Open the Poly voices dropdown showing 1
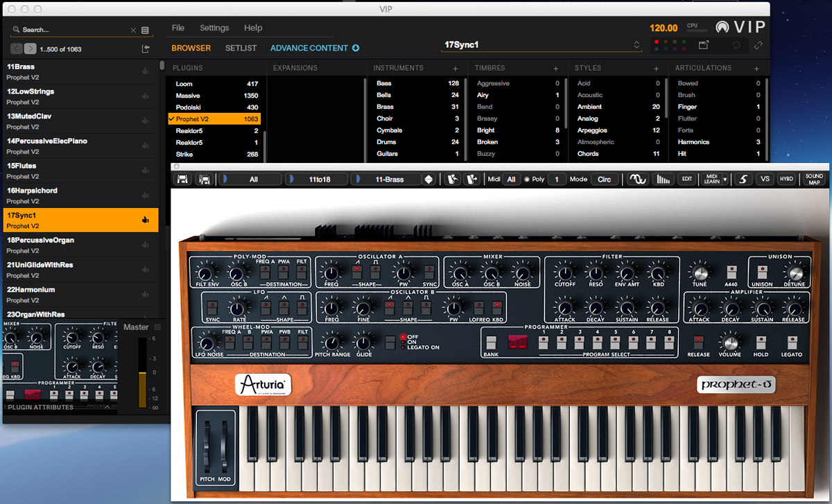 556,179
